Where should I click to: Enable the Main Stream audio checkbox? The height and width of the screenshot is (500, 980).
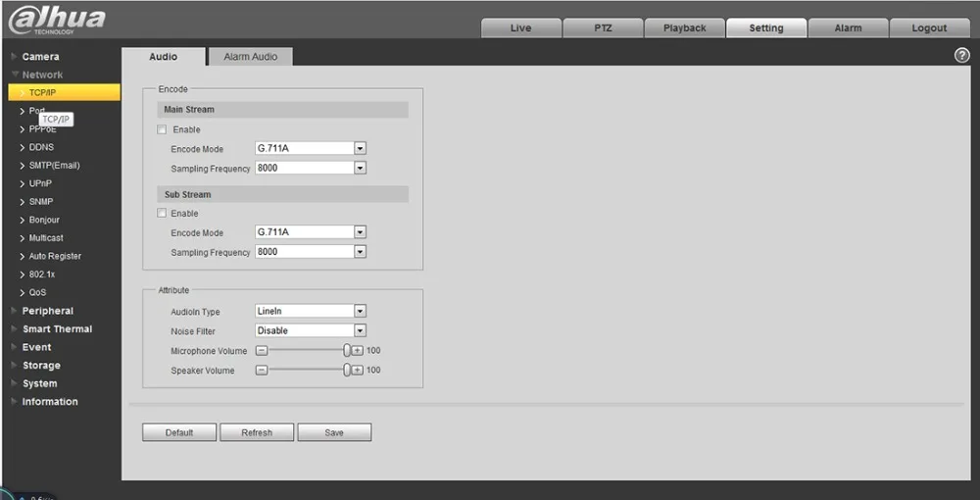click(x=162, y=129)
